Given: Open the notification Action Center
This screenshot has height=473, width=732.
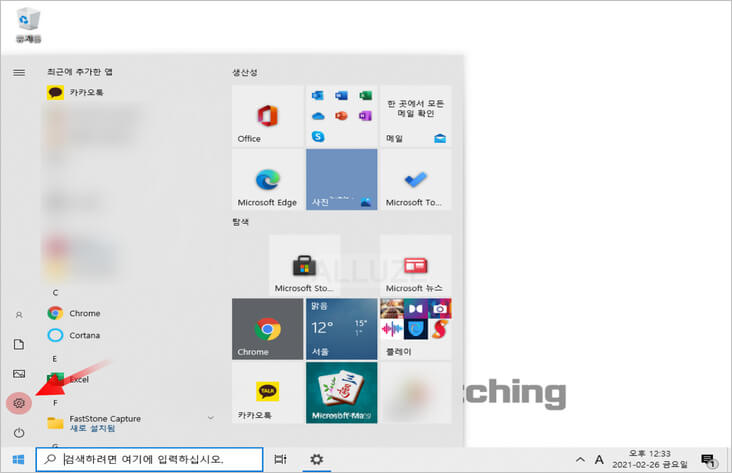Looking at the screenshot, I should pos(709,460).
